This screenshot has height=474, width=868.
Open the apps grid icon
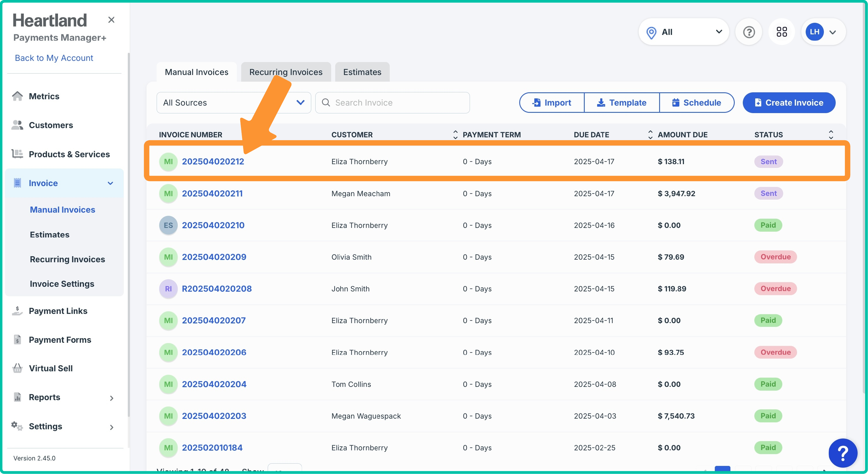click(x=781, y=32)
